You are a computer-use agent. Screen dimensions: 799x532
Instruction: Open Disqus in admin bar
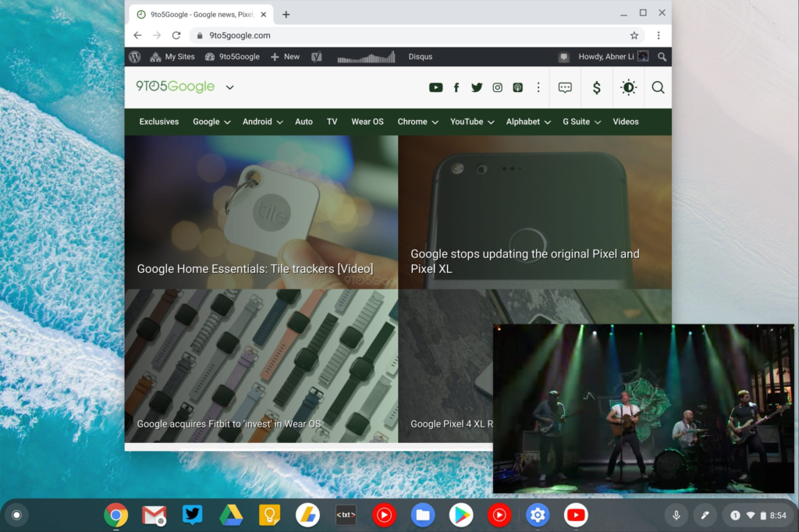421,57
